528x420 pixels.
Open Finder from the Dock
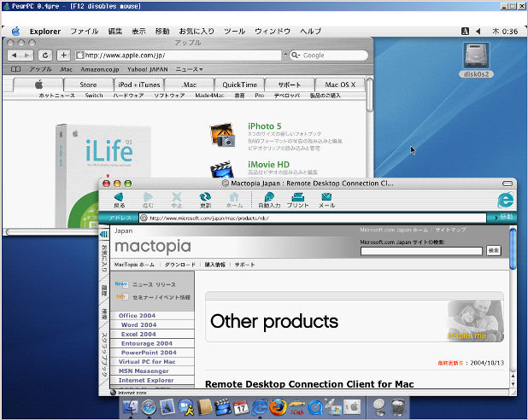[131, 407]
